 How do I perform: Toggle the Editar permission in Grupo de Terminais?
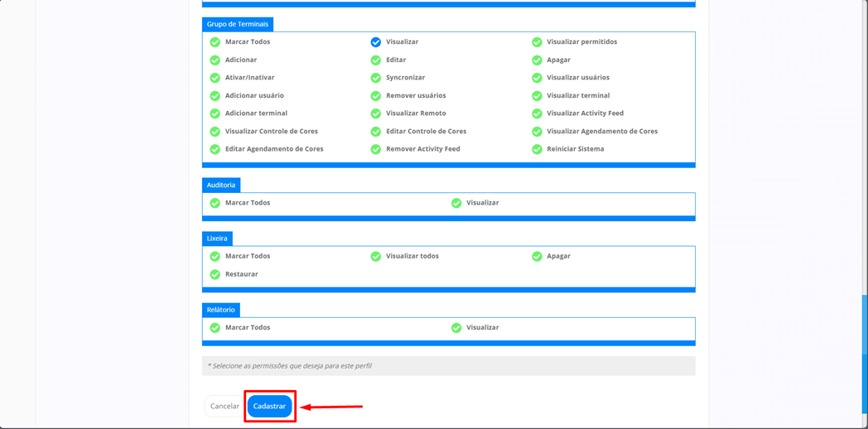[x=376, y=60]
